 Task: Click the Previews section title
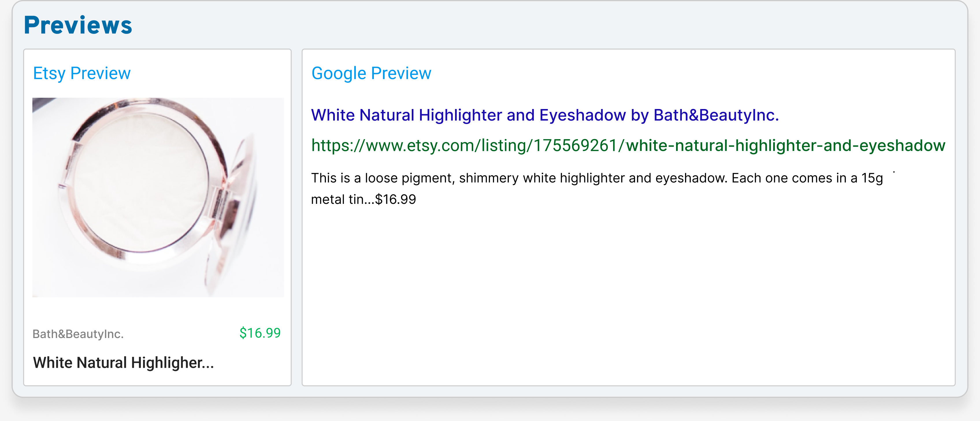78,25
